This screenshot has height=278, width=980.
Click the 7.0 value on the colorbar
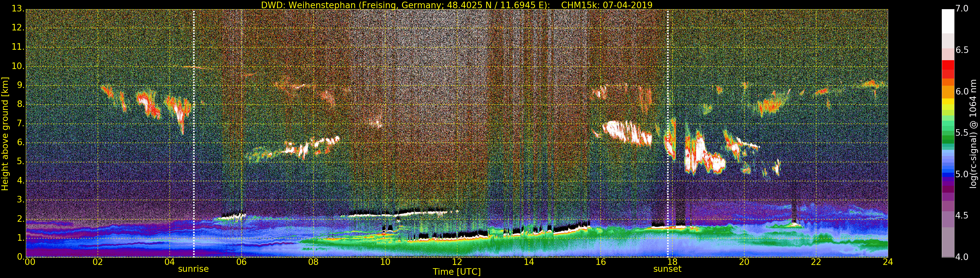pos(962,9)
